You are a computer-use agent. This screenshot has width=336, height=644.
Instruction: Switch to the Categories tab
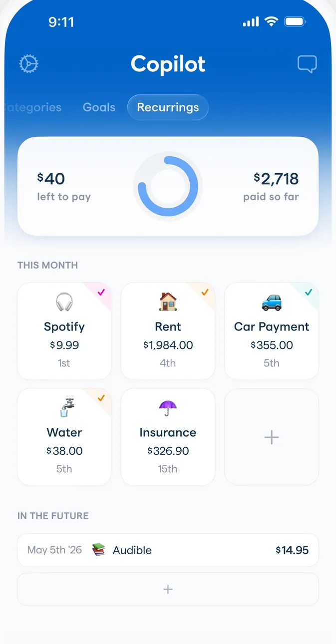click(x=33, y=107)
